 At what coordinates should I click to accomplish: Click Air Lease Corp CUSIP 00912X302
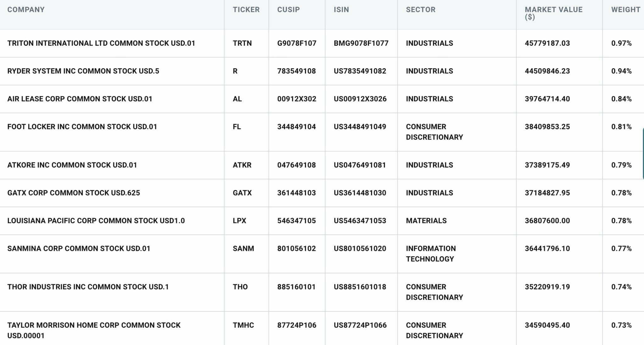(x=297, y=99)
